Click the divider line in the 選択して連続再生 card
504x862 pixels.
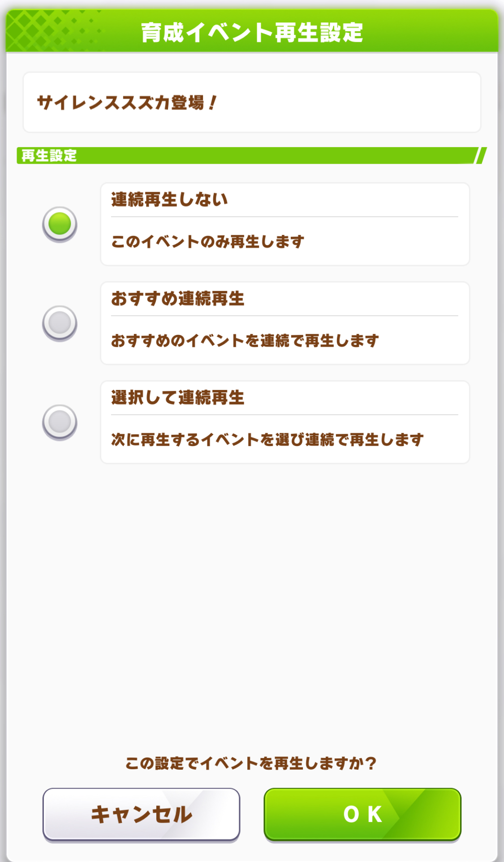(284, 415)
